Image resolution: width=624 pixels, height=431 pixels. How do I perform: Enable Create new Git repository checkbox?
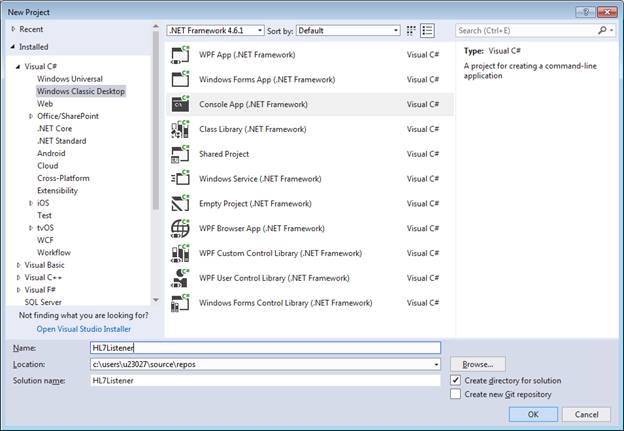coord(456,394)
